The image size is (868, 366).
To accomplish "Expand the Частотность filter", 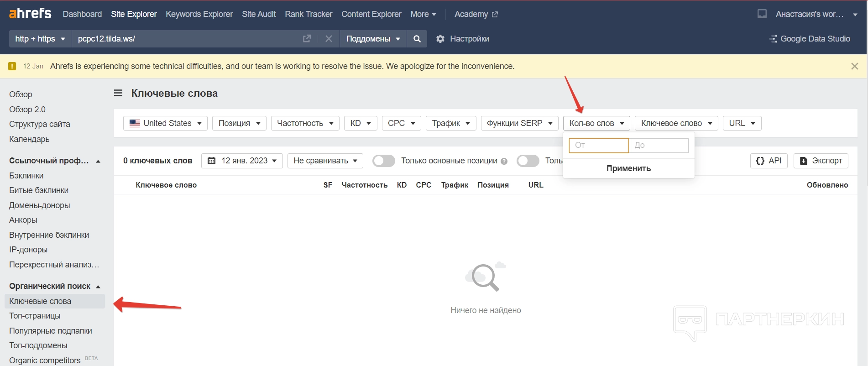I will coord(305,123).
